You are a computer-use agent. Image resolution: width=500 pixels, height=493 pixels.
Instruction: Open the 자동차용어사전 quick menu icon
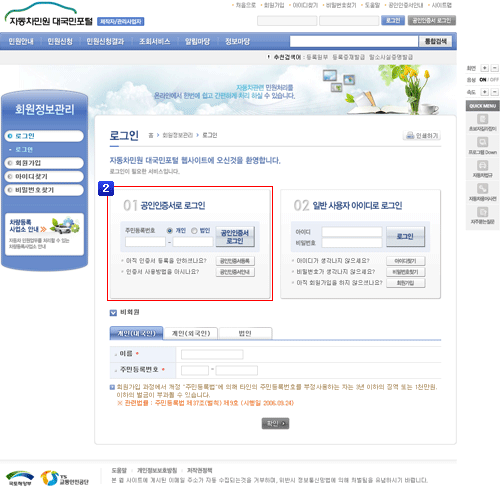coord(482,189)
